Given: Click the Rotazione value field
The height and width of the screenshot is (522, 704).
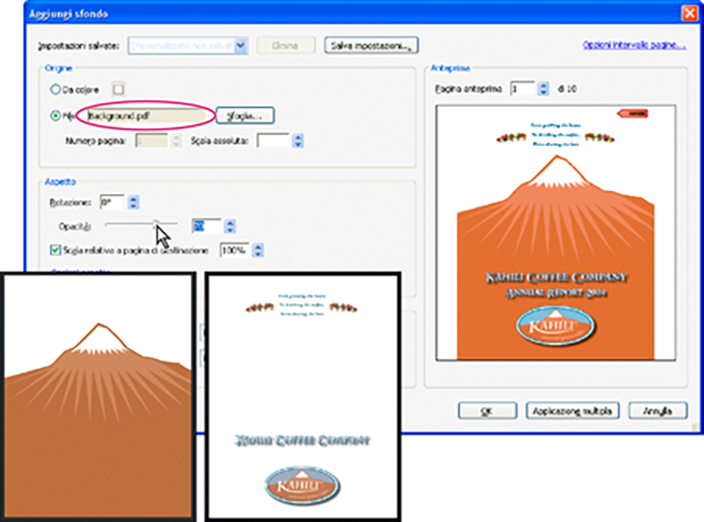Looking at the screenshot, I should click(112, 202).
